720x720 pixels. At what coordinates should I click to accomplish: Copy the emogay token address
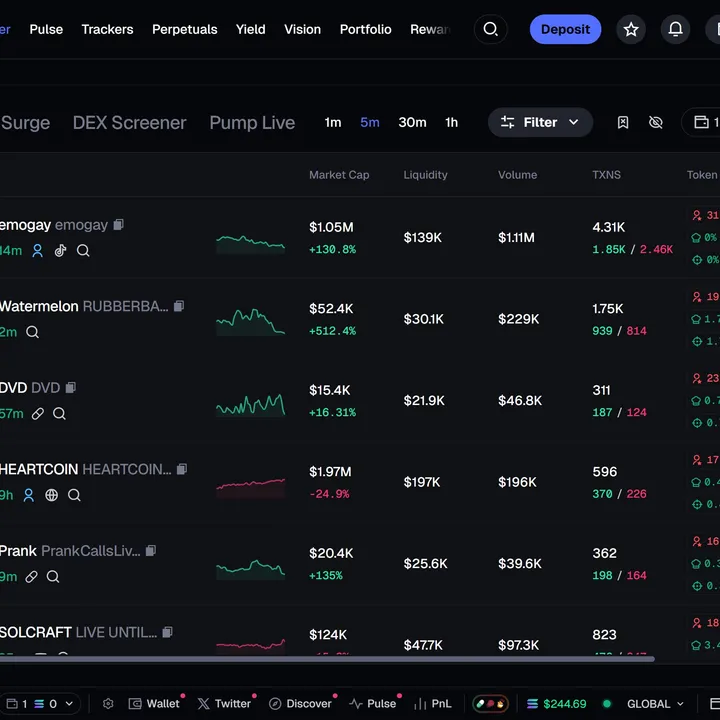[x=119, y=225]
